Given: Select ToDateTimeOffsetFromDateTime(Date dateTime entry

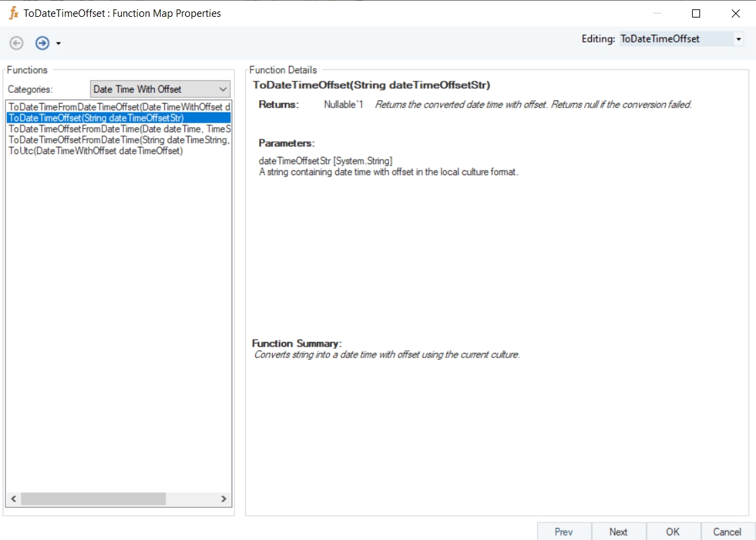Looking at the screenshot, I should [119, 129].
